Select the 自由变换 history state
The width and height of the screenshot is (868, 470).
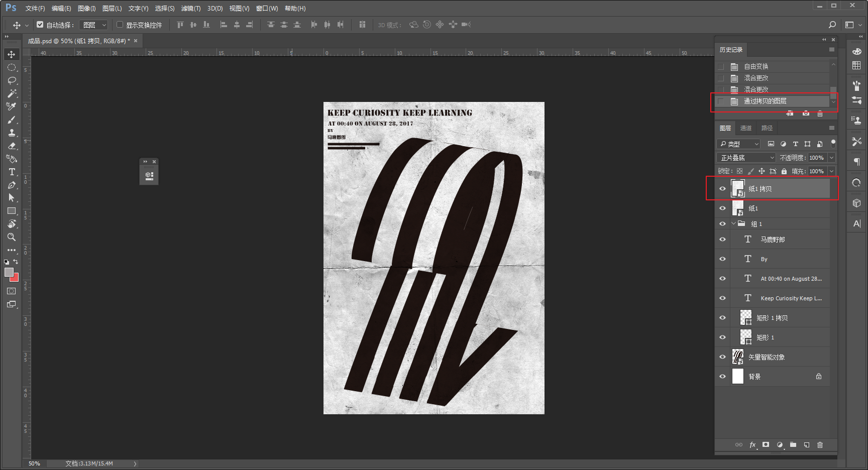pyautogui.click(x=756, y=66)
